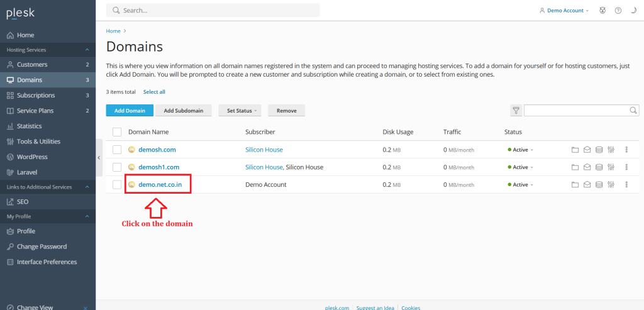Open Interface Preferences in the sidebar
This screenshot has height=310, width=644.
tap(48, 262)
